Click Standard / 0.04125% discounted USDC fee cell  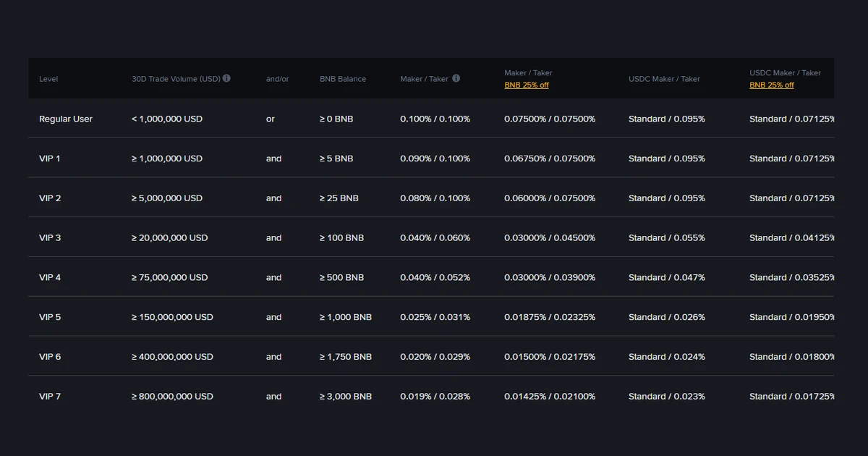pos(791,238)
